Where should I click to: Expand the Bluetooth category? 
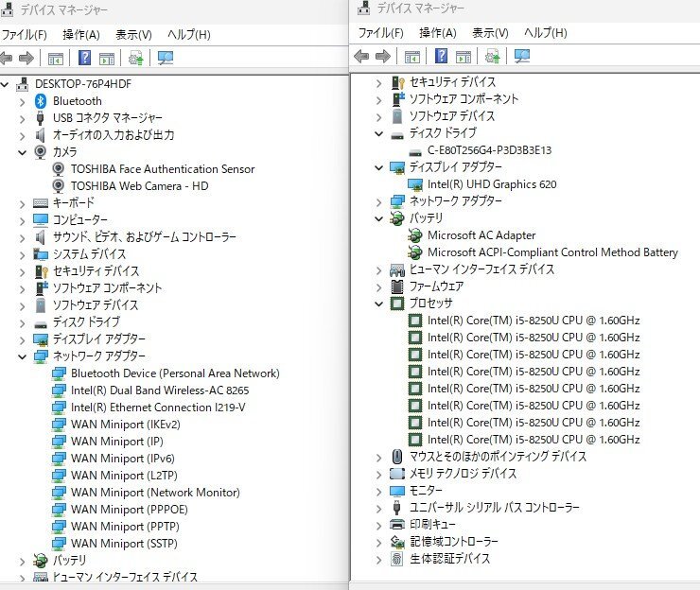[x=23, y=102]
